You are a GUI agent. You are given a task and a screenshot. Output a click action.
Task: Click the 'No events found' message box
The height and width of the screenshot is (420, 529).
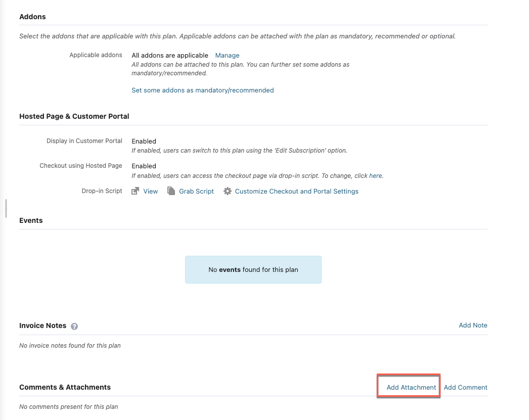tap(253, 270)
